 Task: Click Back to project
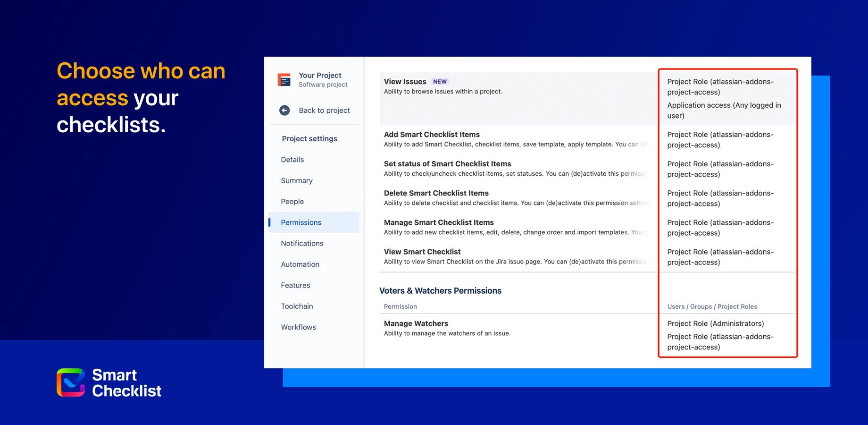coord(324,110)
